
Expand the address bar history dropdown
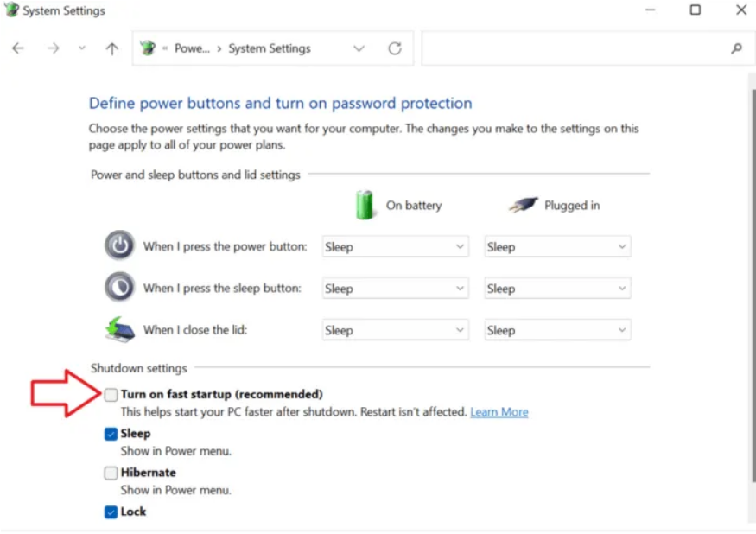point(359,48)
